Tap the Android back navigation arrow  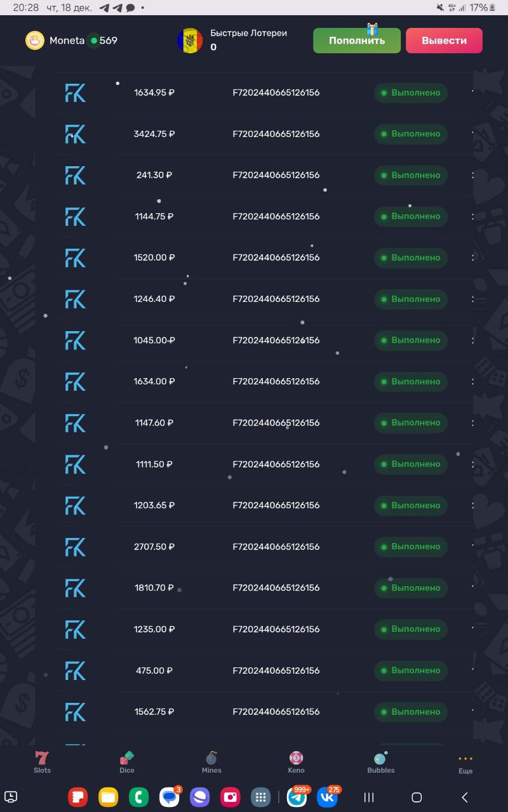point(464,797)
